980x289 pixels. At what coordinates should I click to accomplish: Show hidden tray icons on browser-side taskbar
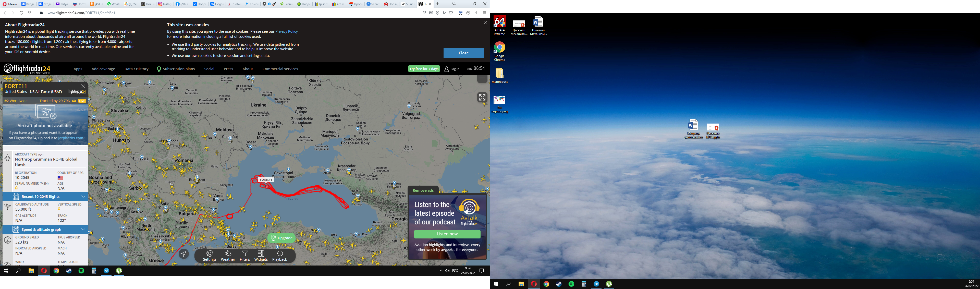(441, 271)
